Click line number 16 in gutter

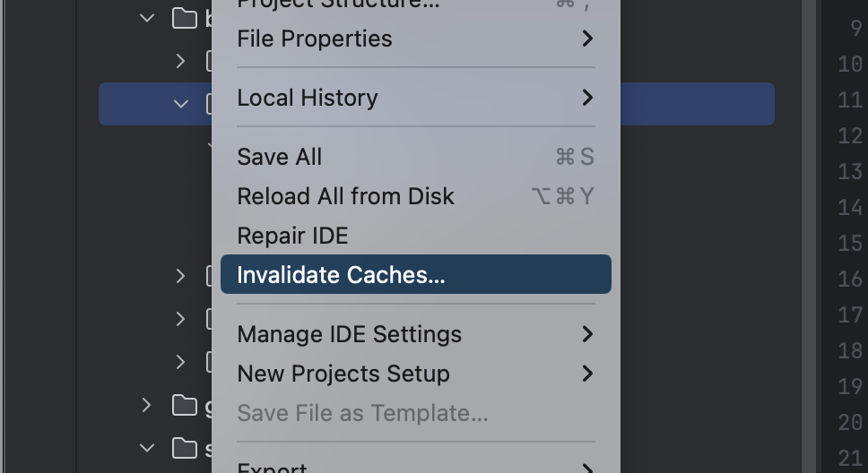(850, 279)
